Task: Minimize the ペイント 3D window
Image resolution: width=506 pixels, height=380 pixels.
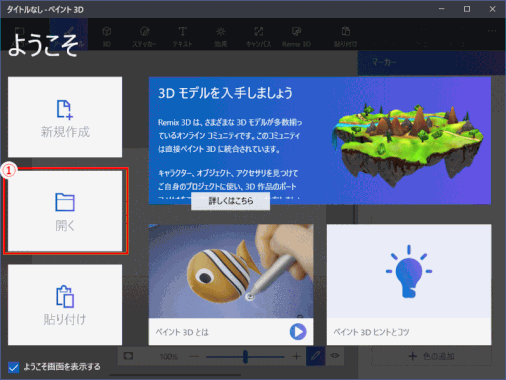Action: pos(442,9)
